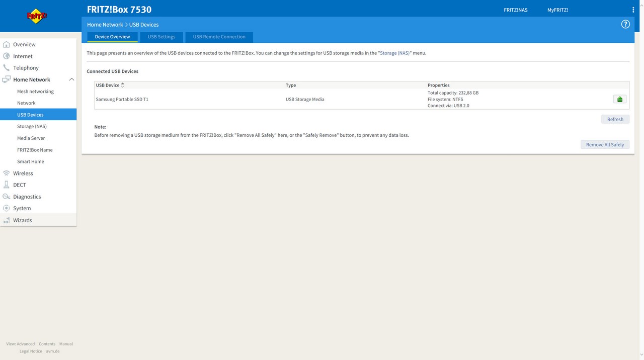Click the USB Storage Media type cell

(305, 99)
